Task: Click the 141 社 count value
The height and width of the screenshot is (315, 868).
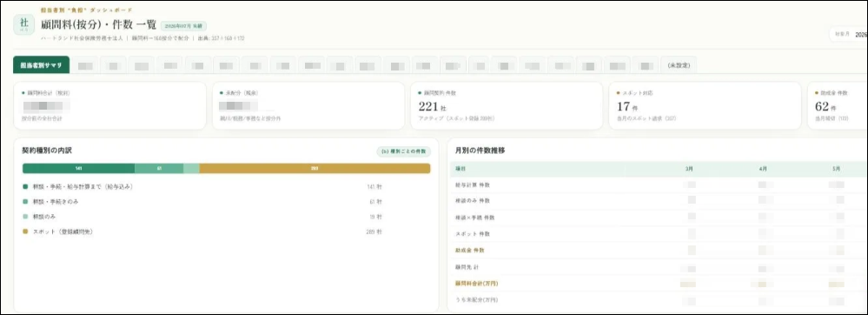Action: tap(374, 187)
